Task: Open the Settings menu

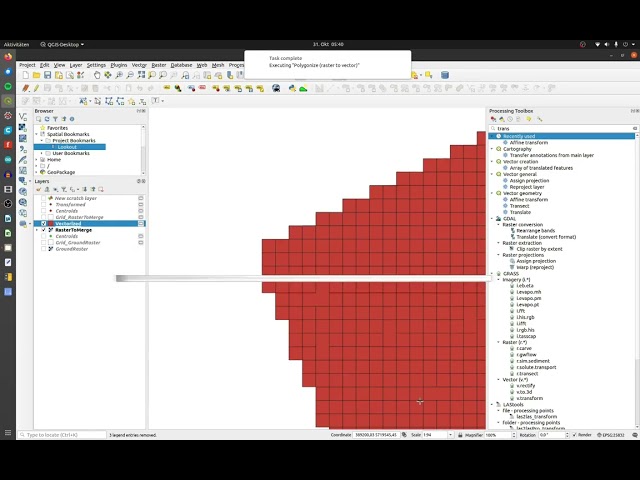Action: tap(96, 65)
